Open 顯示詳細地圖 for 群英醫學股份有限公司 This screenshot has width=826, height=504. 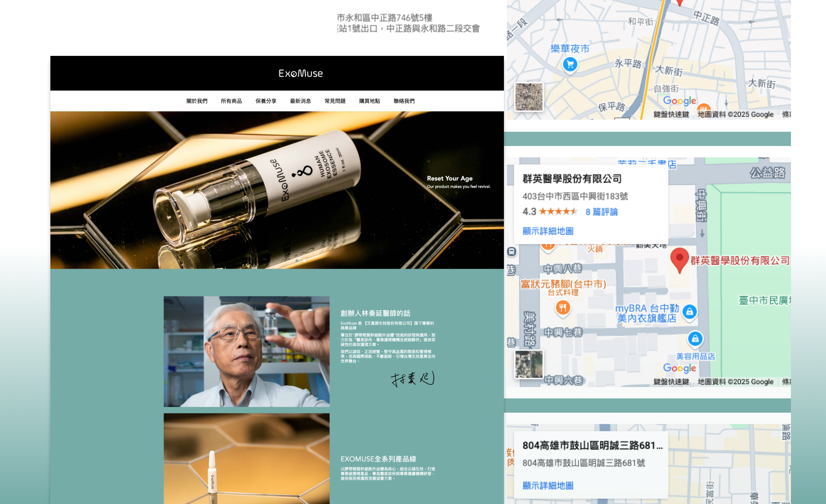[x=547, y=231]
